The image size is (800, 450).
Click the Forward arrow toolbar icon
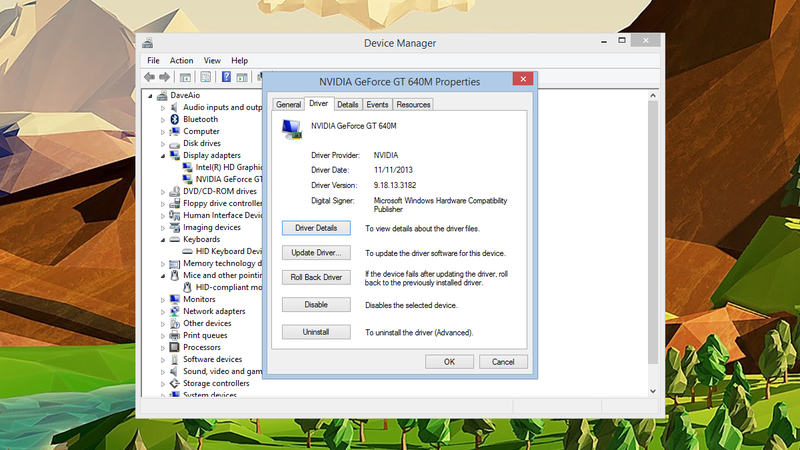coord(164,77)
